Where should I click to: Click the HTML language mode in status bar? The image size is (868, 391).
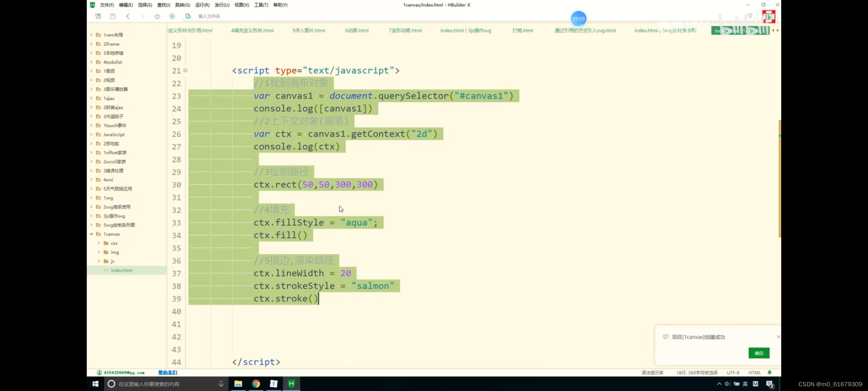(x=754, y=373)
